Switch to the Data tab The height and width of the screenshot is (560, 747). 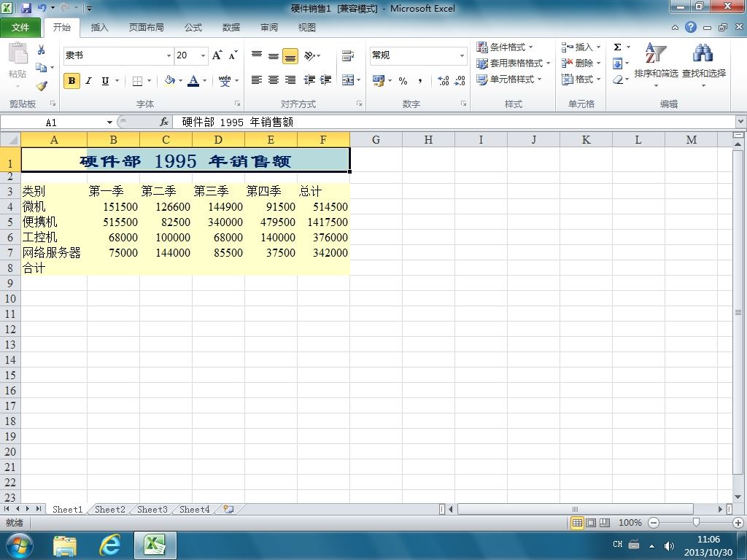point(231,28)
